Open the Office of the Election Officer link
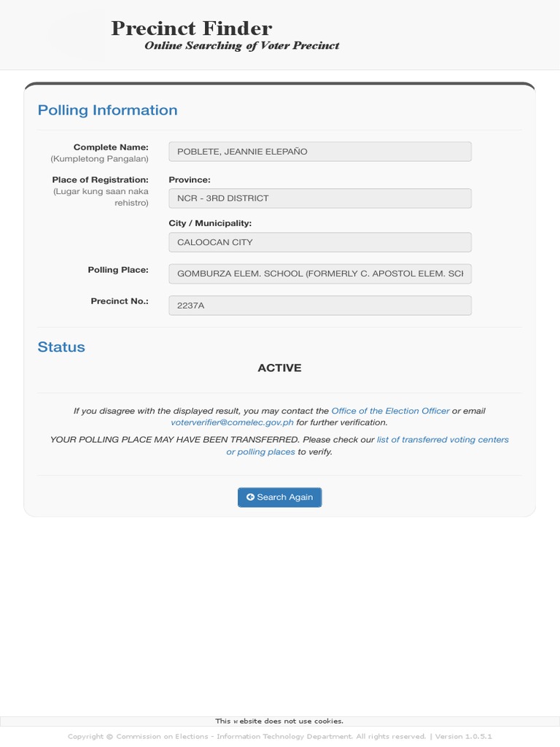Screen dimensions: 560x747 coord(390,411)
